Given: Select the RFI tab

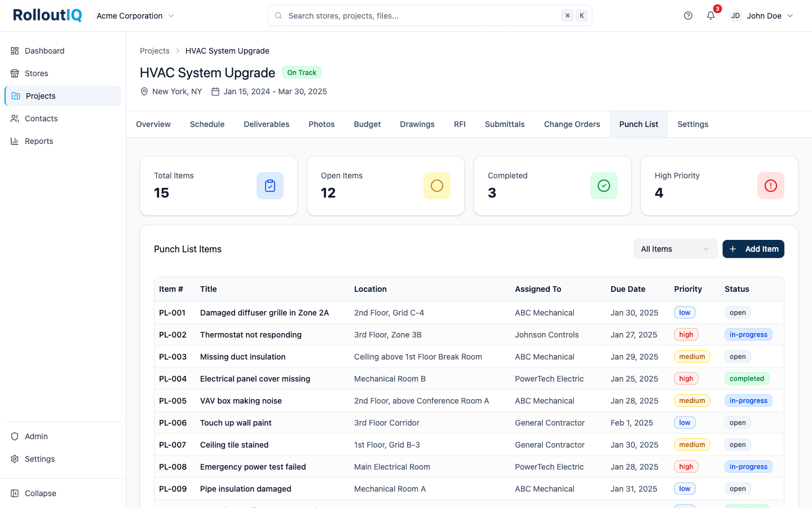Looking at the screenshot, I should point(460,124).
